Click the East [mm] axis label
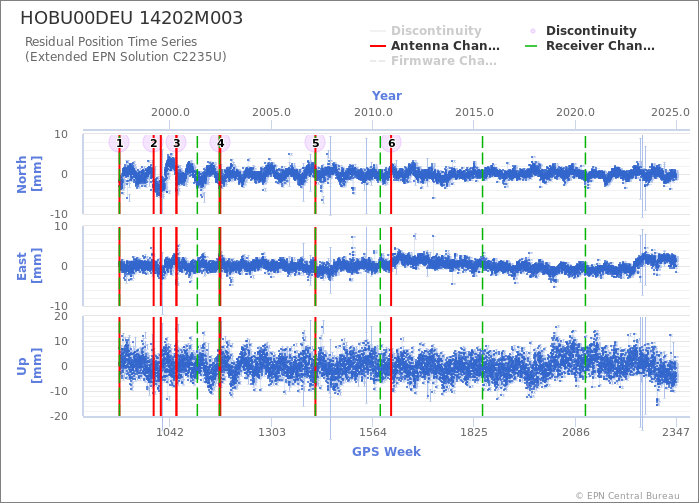The image size is (700, 504). pyautogui.click(x=29, y=266)
